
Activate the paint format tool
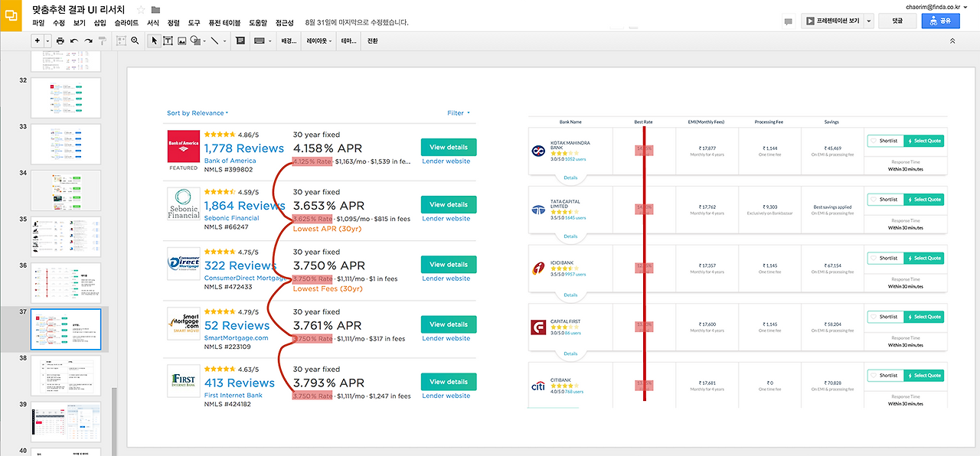[103, 41]
